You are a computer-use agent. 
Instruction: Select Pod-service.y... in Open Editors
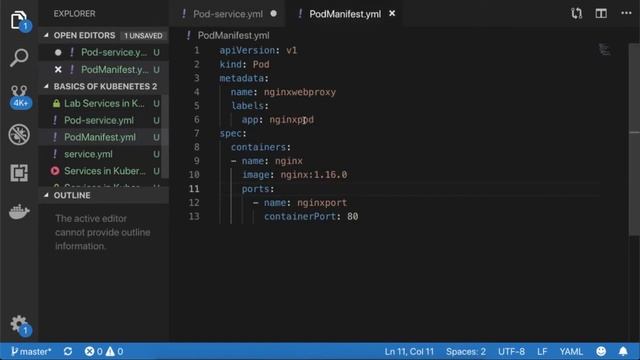(x=114, y=52)
